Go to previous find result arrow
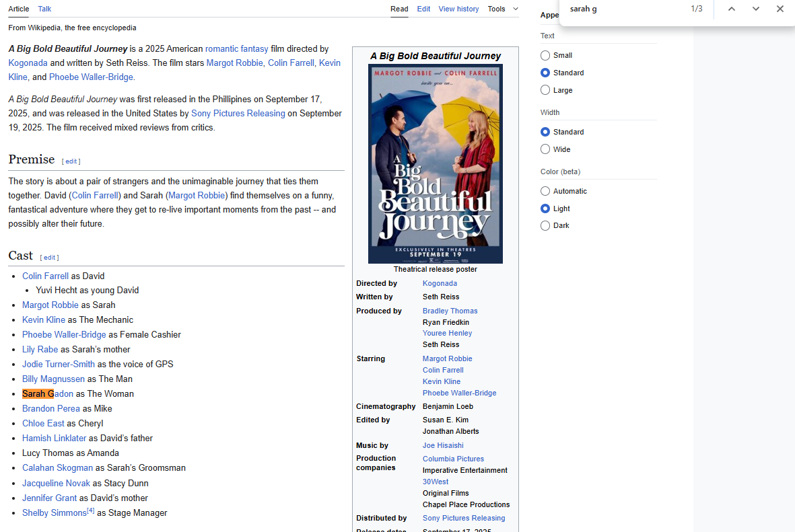Viewport: 795px width, 532px height. tap(731, 9)
